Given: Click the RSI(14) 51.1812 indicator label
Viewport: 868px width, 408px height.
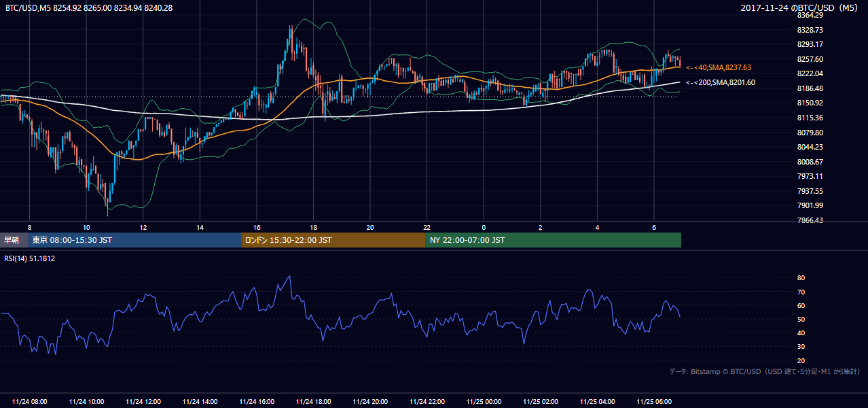Looking at the screenshot, I should point(30,258).
